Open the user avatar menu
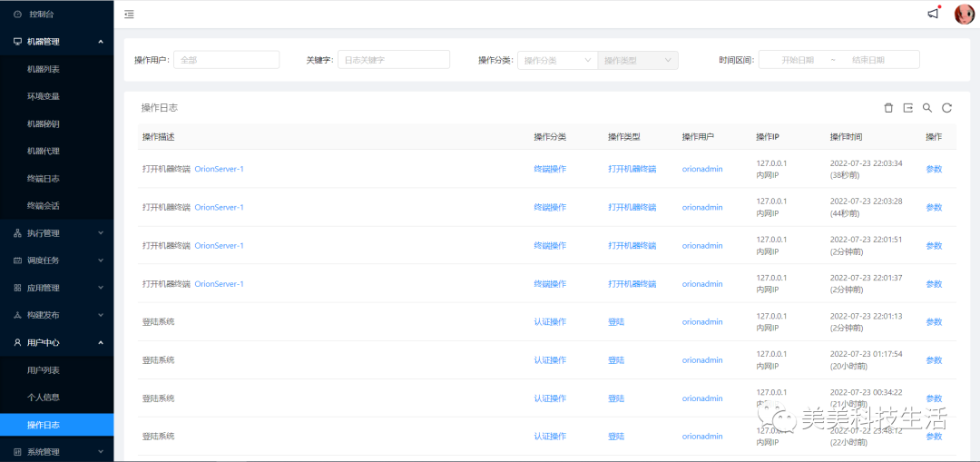Image resolution: width=980 pixels, height=462 pixels. click(x=964, y=14)
